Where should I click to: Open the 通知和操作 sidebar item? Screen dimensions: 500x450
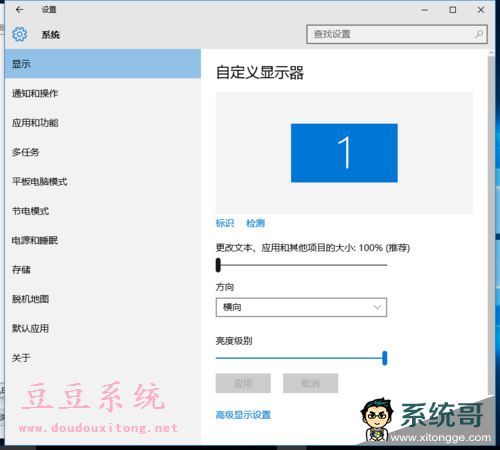click(103, 93)
